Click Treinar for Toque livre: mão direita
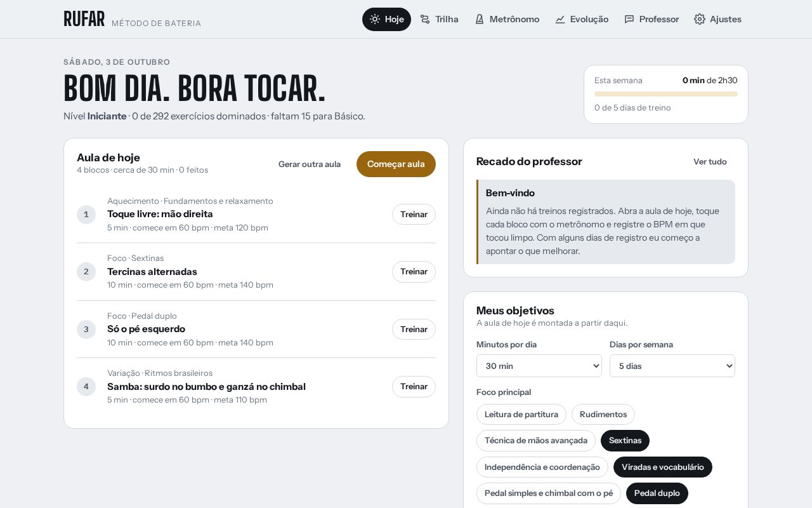This screenshot has width=812, height=508. click(414, 214)
